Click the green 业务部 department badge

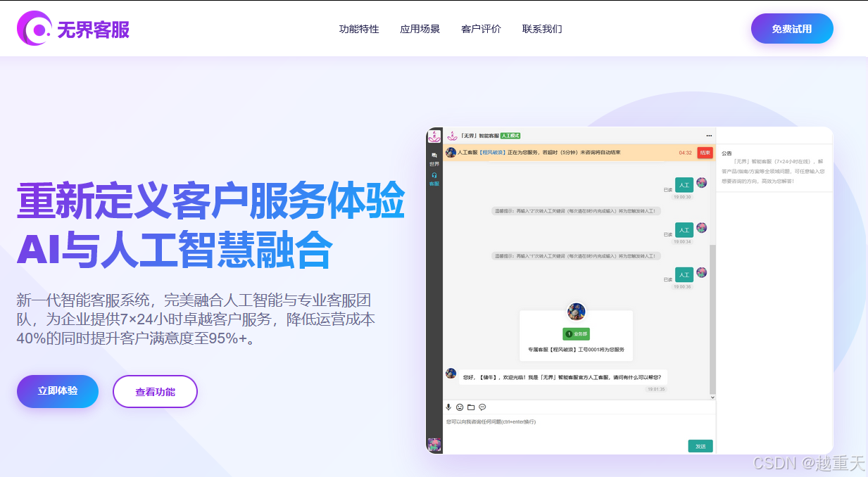[577, 334]
